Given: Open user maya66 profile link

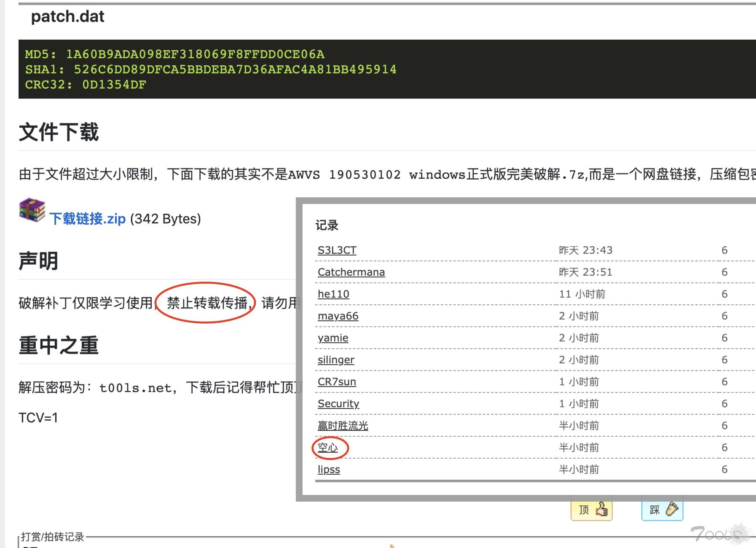Looking at the screenshot, I should 338,316.
